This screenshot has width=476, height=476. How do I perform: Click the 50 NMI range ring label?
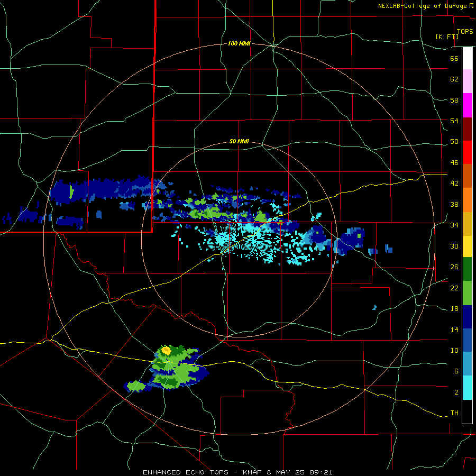pos(239,141)
